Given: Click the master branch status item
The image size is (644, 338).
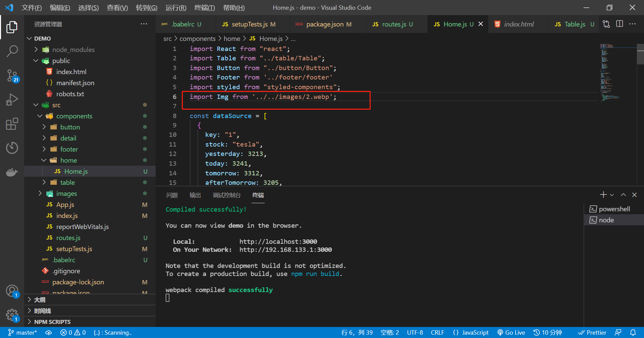Looking at the screenshot, I should pyautogui.click(x=22, y=333).
